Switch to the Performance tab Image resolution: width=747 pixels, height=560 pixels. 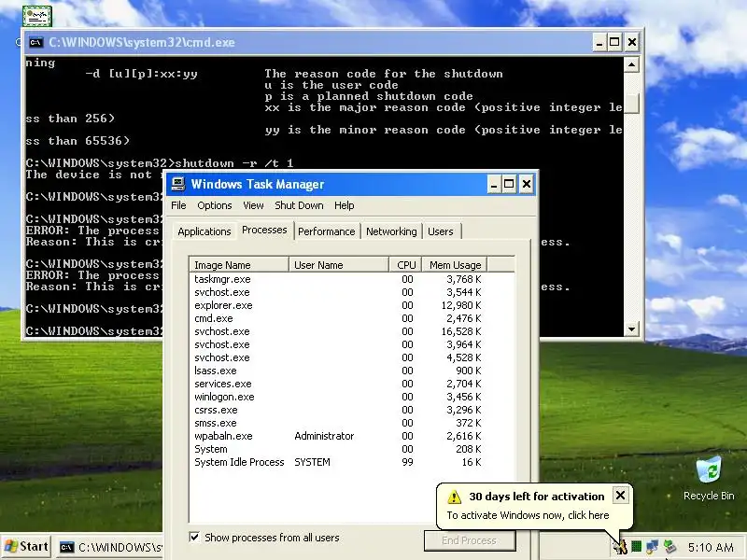[326, 231]
